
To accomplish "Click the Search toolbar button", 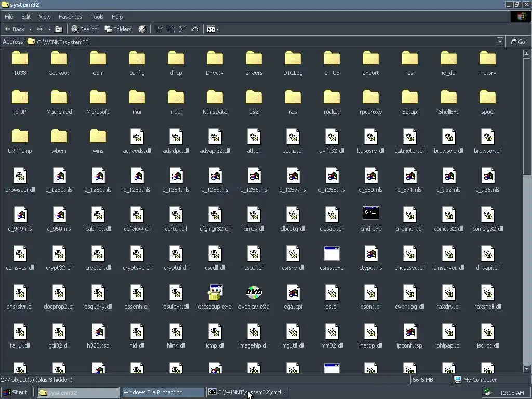I will pyautogui.click(x=84, y=29).
